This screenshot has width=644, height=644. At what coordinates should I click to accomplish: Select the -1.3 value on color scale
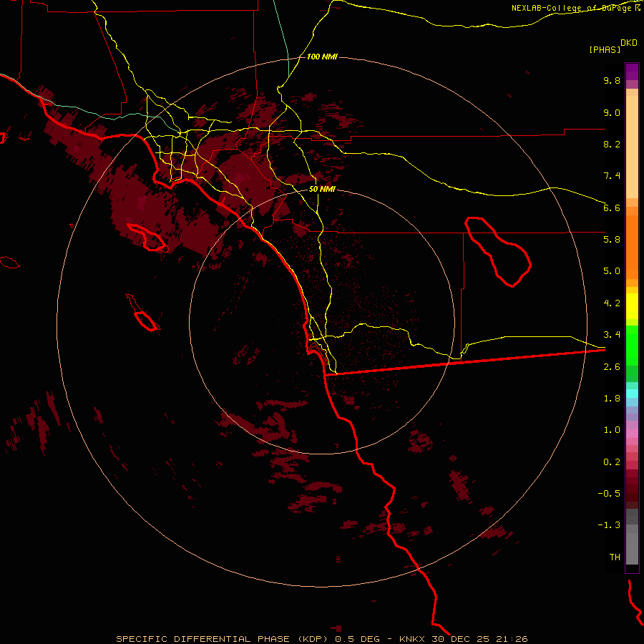tap(609, 525)
